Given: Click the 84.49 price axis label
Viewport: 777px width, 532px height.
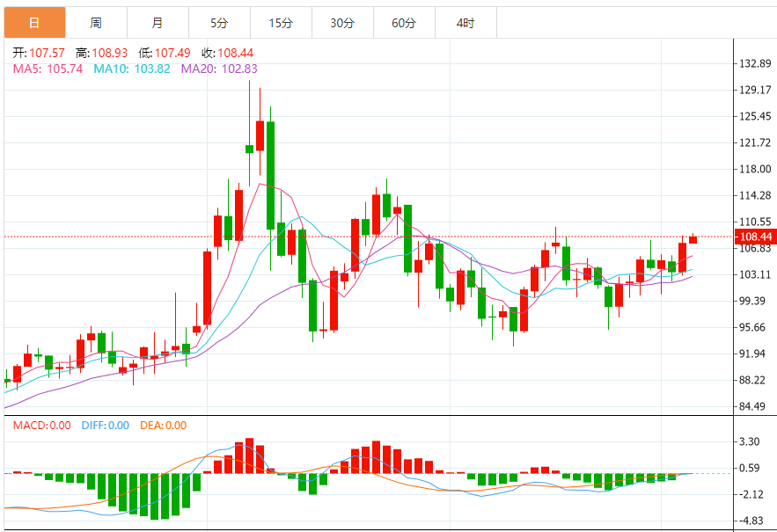Looking at the screenshot, I should click(x=752, y=406).
